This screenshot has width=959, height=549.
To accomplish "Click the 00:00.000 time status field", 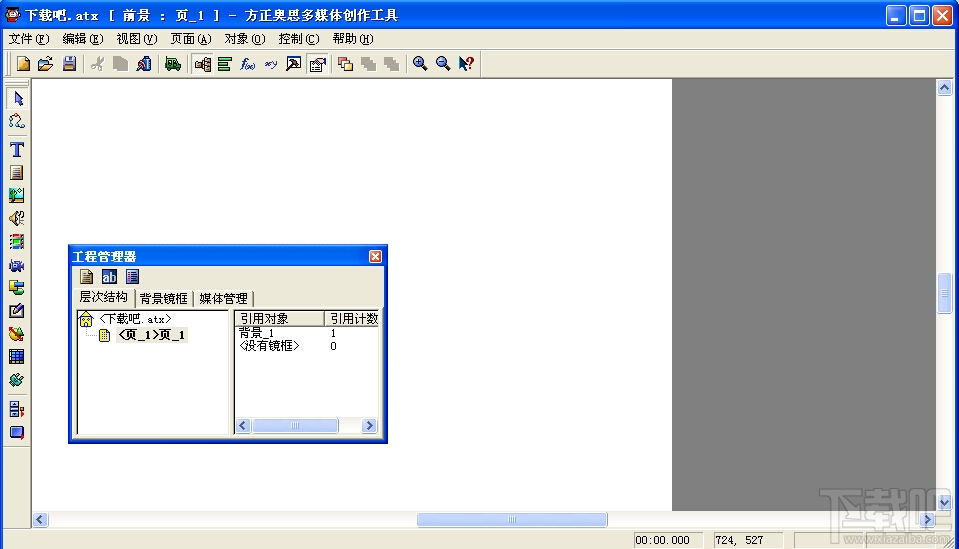I will tap(668, 540).
